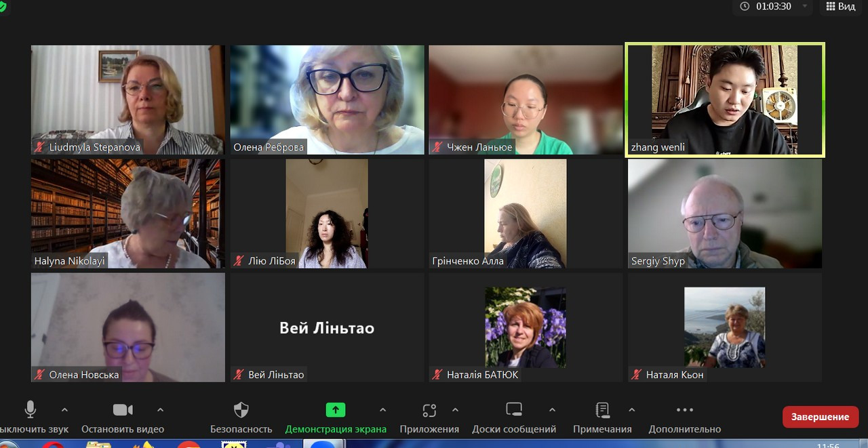Select the Halyna Nikolayi name label

point(69,261)
